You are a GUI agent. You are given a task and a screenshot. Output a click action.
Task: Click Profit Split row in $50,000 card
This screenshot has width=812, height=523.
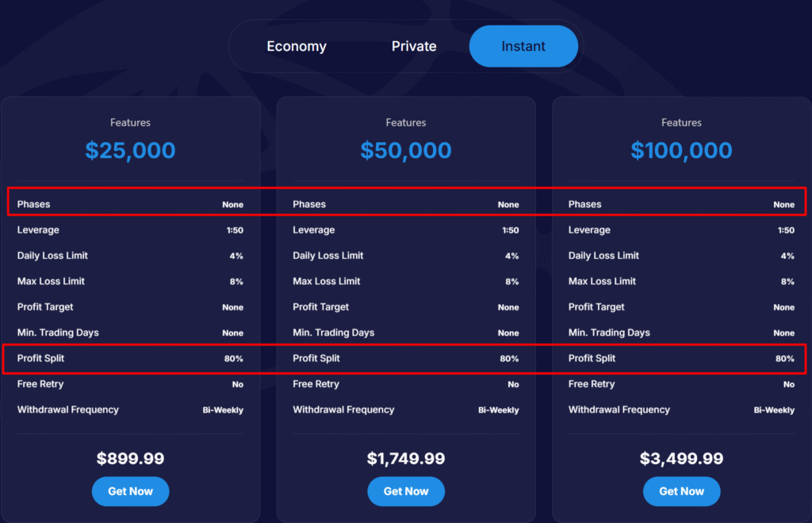point(406,358)
